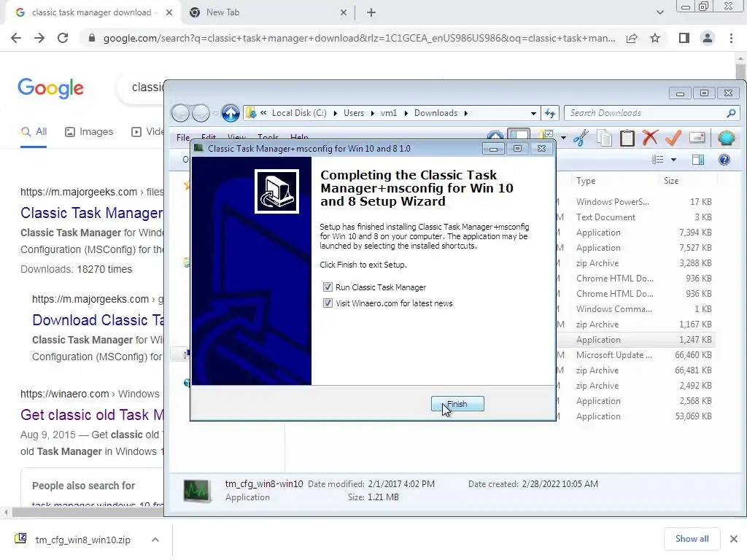Click tm_cfg_win8-win10 app icon in details pane
Screen dimensions: 747x560
click(197, 490)
